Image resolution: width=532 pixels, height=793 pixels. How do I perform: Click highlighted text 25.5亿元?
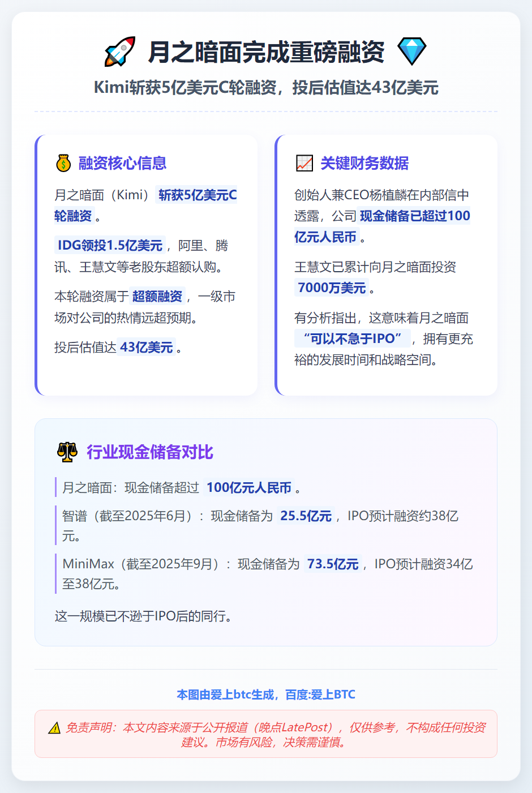coord(306,516)
